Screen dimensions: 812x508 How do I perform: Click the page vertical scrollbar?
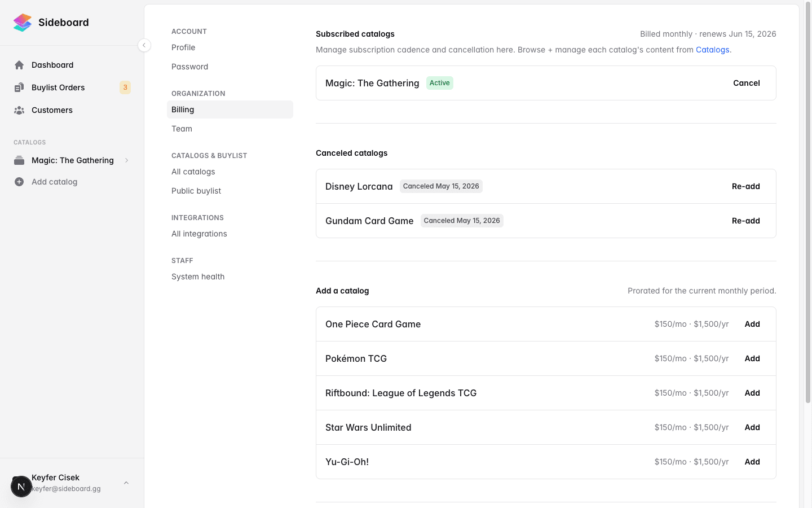point(808,203)
